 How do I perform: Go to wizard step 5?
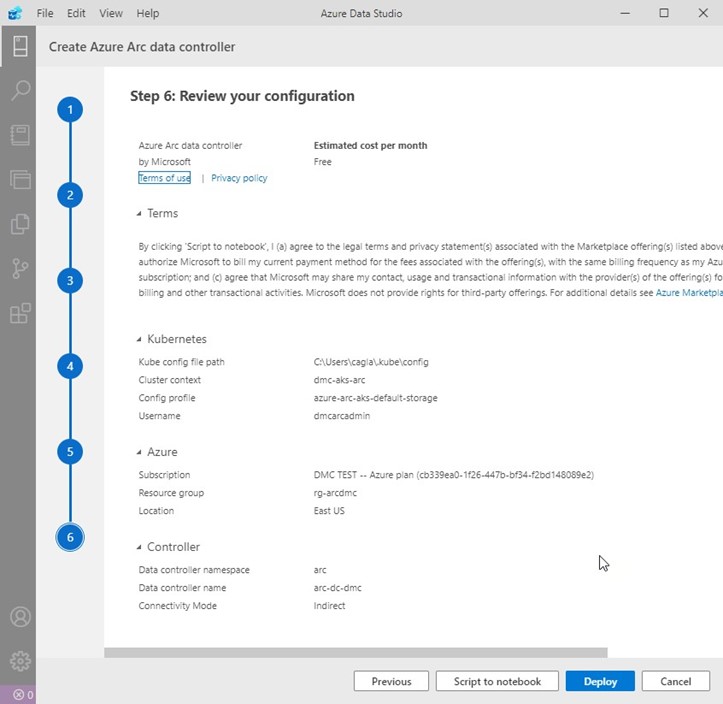click(x=70, y=451)
